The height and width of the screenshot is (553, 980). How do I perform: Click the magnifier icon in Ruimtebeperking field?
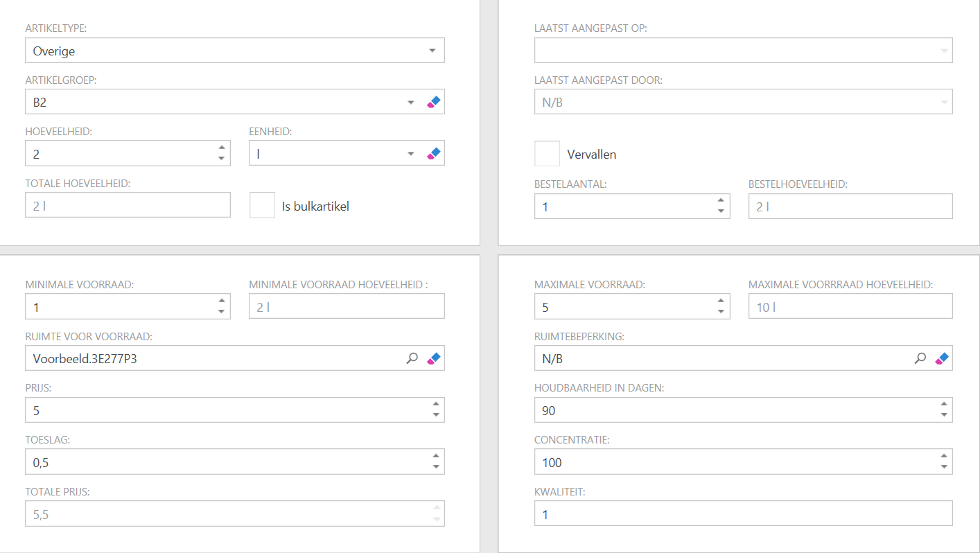pos(920,358)
